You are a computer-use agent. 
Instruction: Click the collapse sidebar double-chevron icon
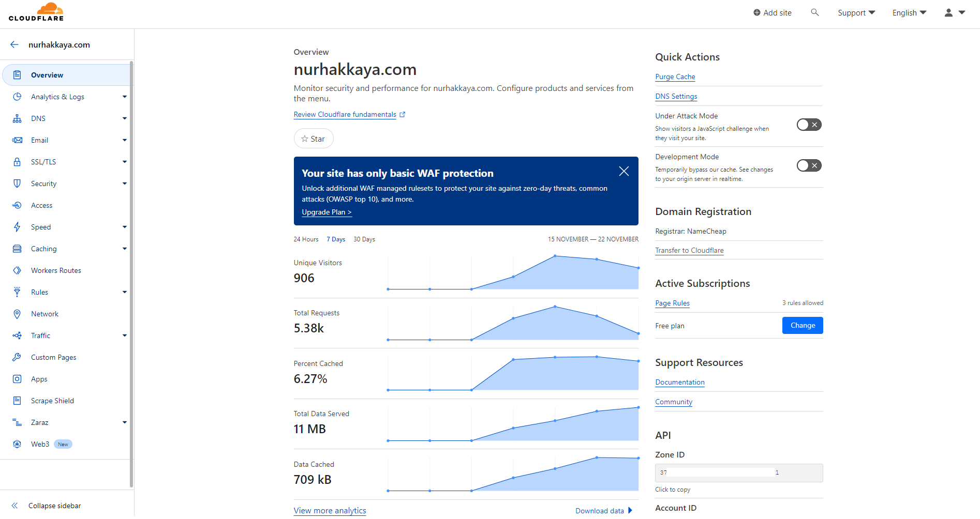[14, 506]
